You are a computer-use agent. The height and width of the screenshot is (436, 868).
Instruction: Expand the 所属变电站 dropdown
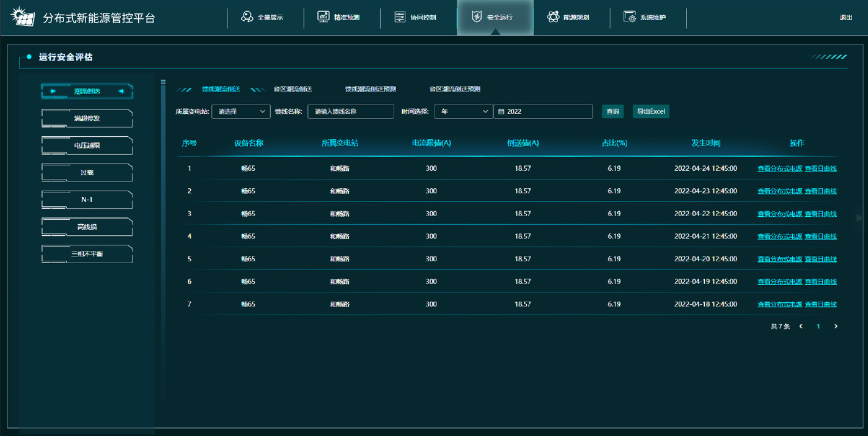[241, 112]
